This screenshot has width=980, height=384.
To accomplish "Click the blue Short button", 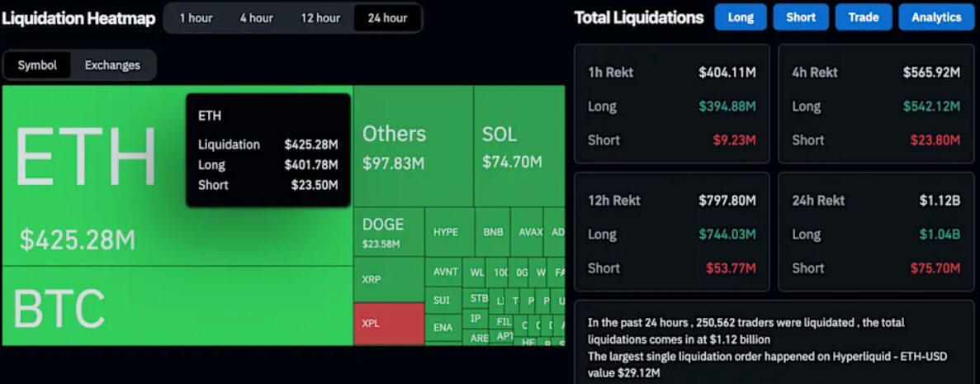I will tap(800, 17).
